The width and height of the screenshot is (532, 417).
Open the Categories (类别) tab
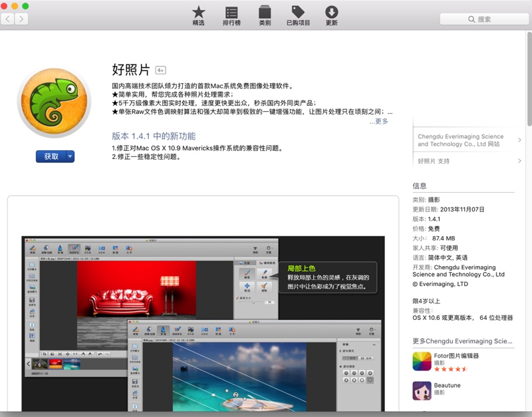pyautogui.click(x=265, y=16)
